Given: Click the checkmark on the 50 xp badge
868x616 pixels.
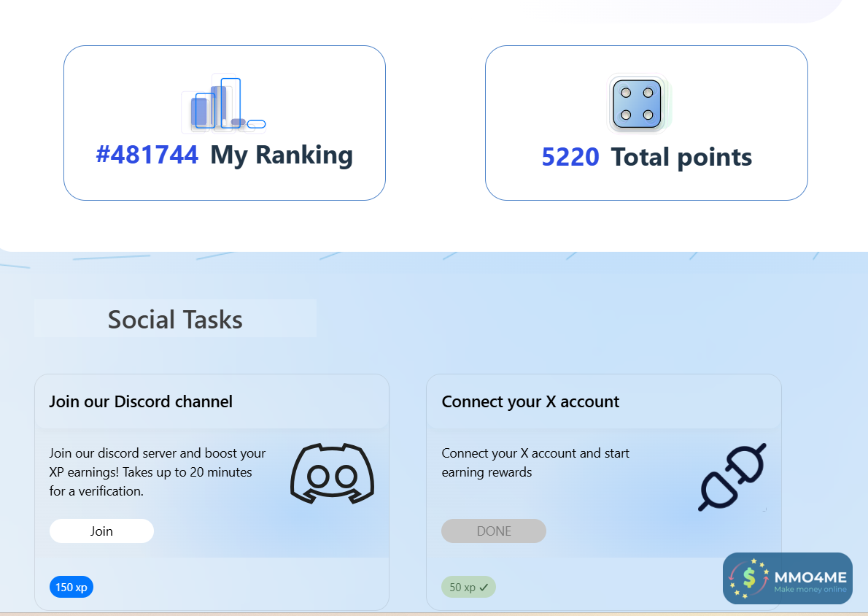Looking at the screenshot, I should pos(484,587).
